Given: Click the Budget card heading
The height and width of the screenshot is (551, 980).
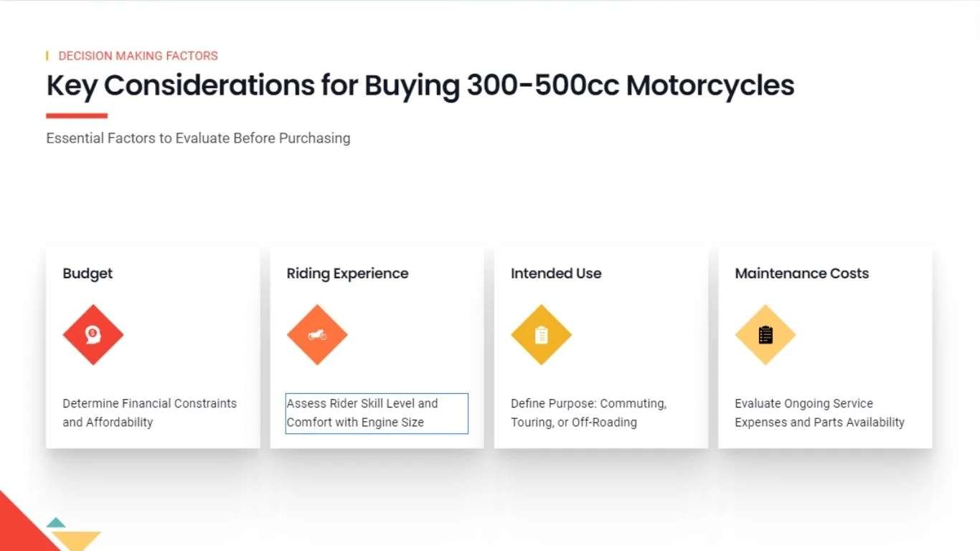Looking at the screenshot, I should (88, 273).
